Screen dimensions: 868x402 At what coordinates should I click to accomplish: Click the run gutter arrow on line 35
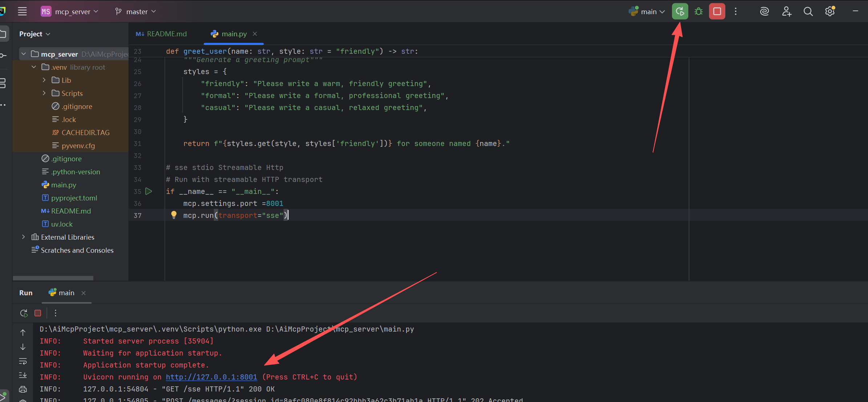(x=148, y=191)
